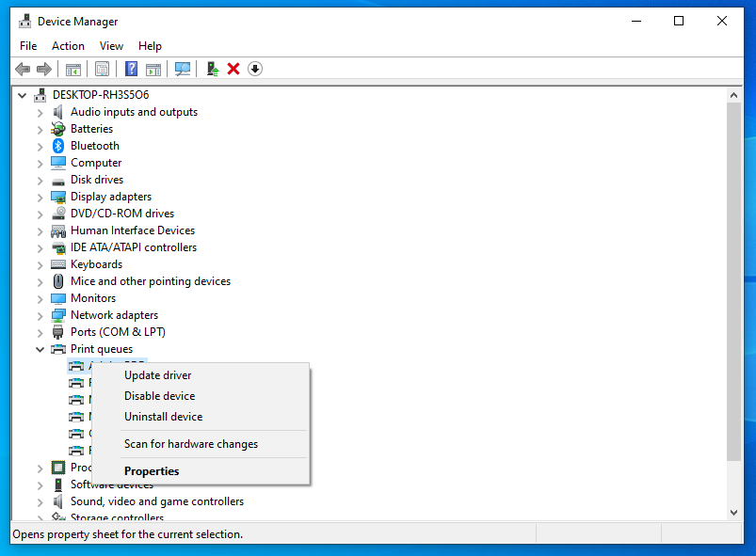Select the Human Interface Devices icon
The width and height of the screenshot is (756, 556).
point(58,231)
